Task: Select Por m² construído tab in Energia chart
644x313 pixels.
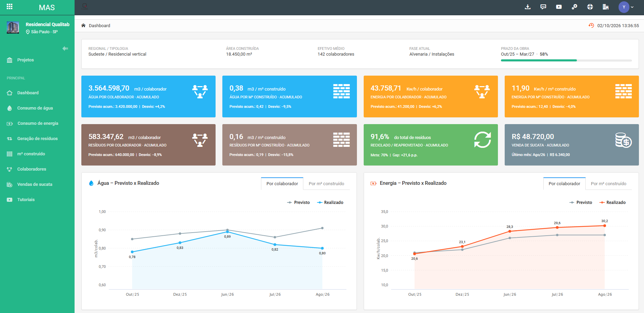Action: [x=608, y=183]
